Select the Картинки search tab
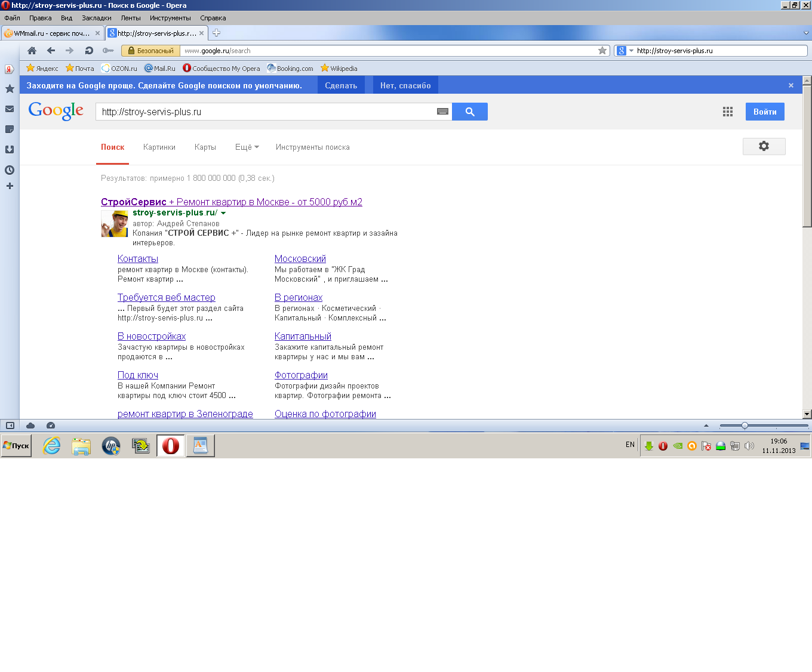Image resolution: width=812 pixels, height=672 pixels. 159,147
